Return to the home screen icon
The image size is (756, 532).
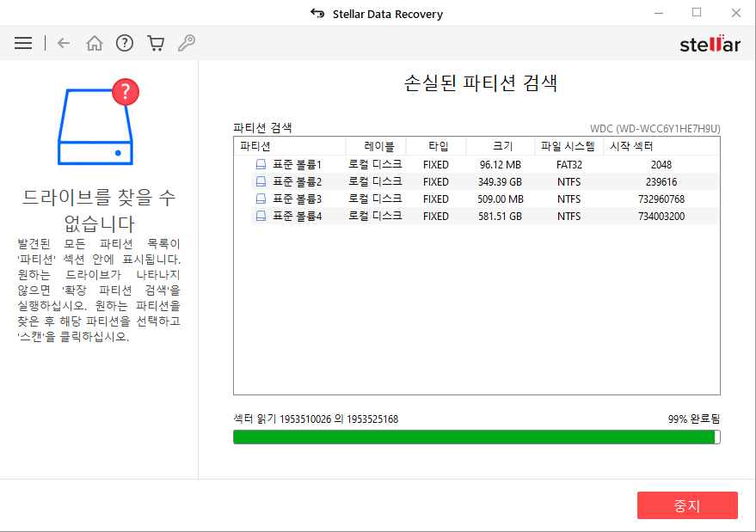pyautogui.click(x=95, y=43)
